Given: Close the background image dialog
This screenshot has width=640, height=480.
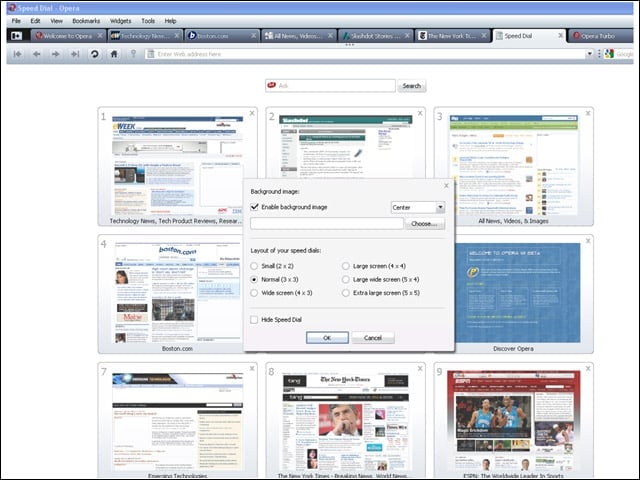Looking at the screenshot, I should pyautogui.click(x=446, y=186).
